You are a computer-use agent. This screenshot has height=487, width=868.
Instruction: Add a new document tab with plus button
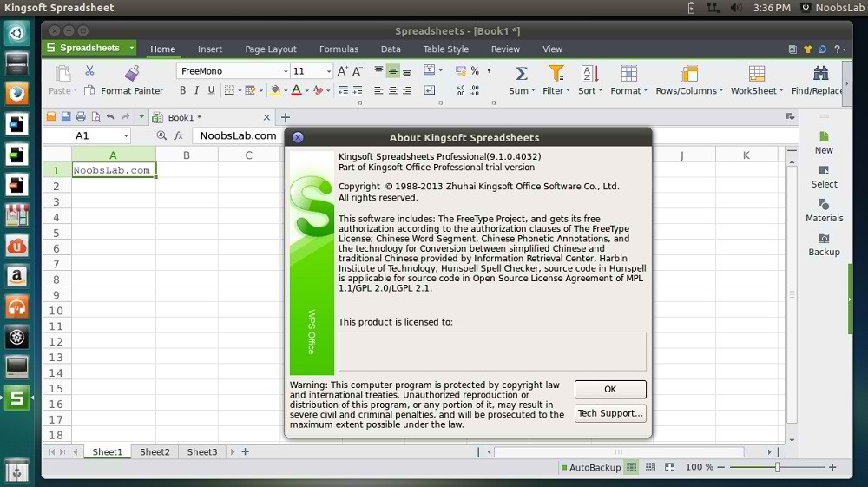point(285,117)
